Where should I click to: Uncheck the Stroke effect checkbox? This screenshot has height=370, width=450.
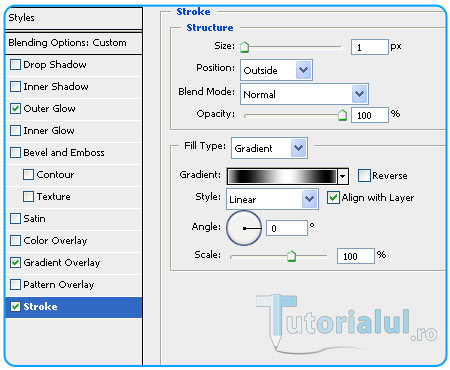tap(15, 306)
